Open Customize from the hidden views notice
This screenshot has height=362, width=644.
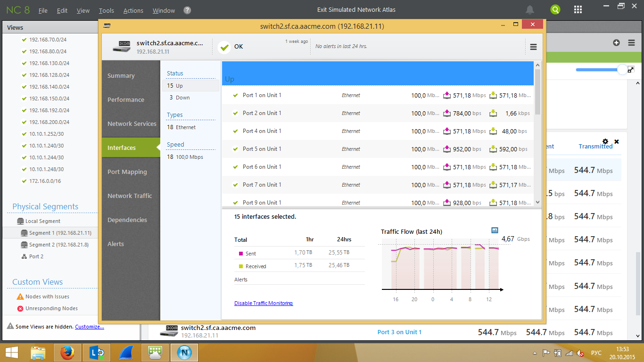point(90,326)
